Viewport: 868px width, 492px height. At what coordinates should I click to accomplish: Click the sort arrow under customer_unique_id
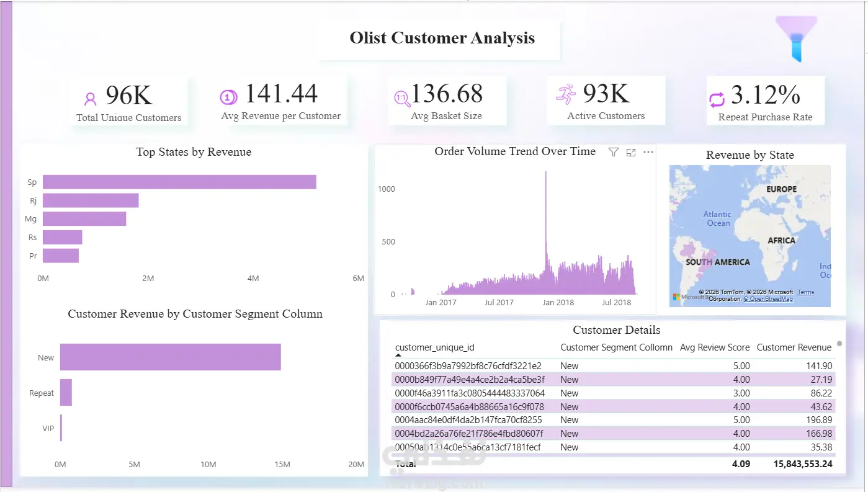coord(398,356)
